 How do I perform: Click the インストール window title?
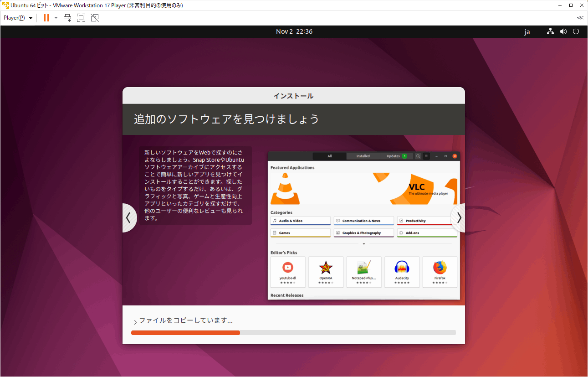293,96
